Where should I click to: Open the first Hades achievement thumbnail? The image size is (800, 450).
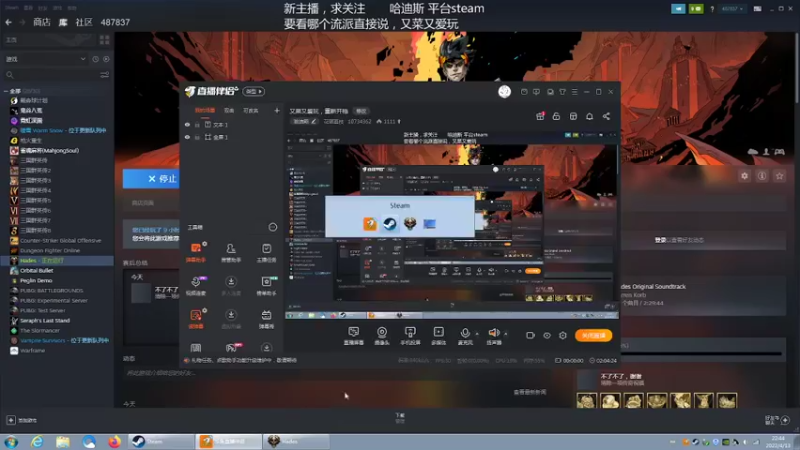click(x=587, y=401)
